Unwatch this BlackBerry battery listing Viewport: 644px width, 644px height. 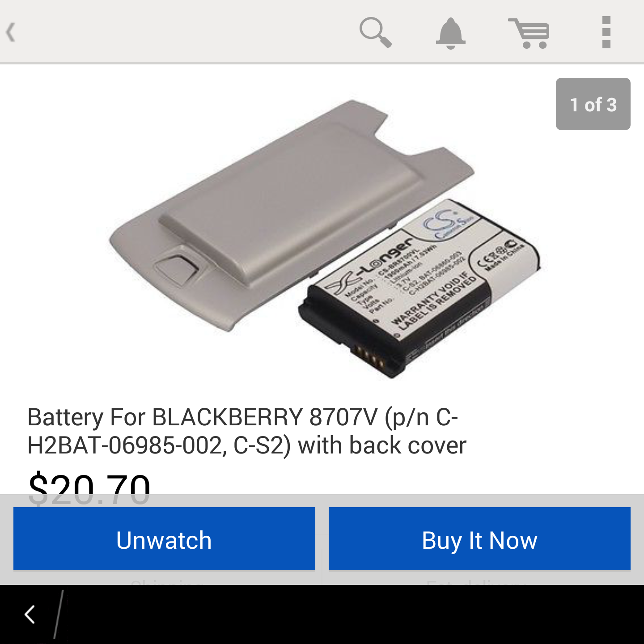164,539
